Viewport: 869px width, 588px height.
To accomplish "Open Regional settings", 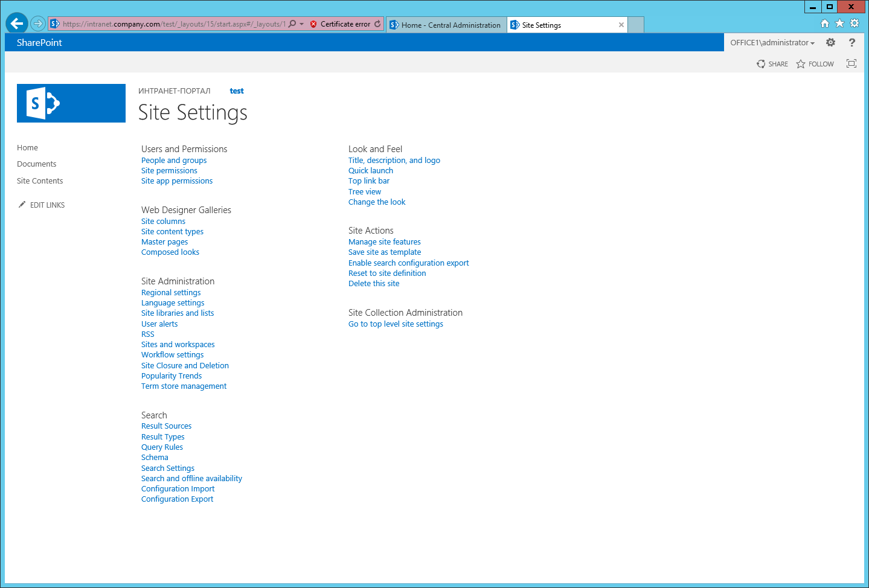I will click(x=171, y=293).
